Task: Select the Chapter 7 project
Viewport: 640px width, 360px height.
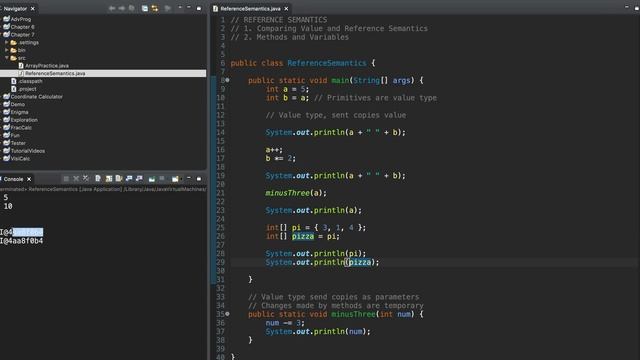Action: coord(22,35)
